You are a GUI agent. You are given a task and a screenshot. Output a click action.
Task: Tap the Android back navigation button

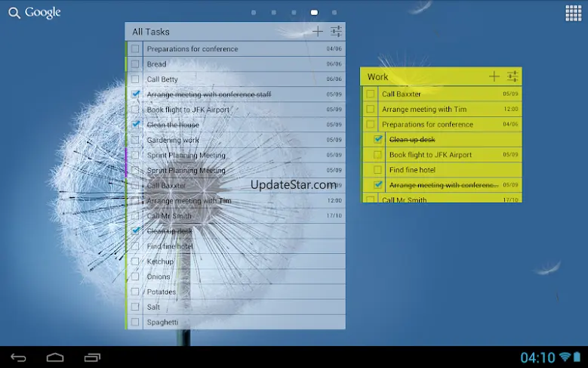pos(18,357)
